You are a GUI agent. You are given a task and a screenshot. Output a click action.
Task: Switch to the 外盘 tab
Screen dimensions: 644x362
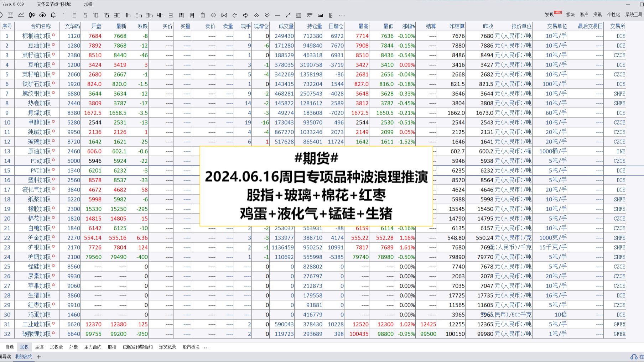point(73,347)
